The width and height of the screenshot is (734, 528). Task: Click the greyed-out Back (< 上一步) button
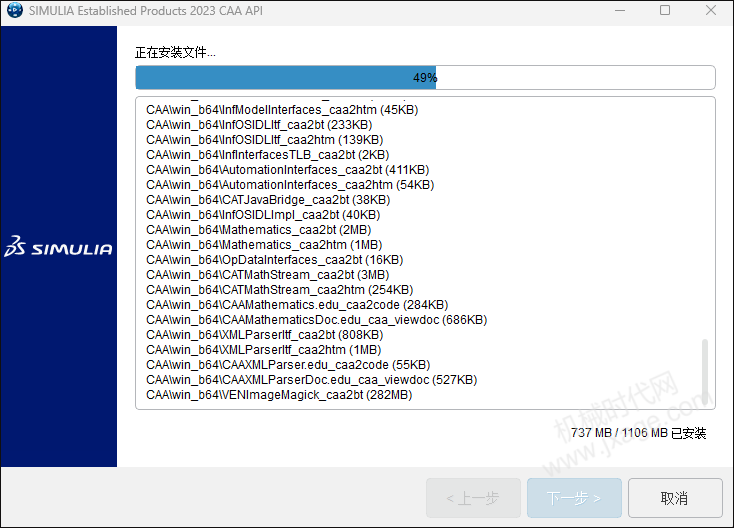[x=473, y=498]
